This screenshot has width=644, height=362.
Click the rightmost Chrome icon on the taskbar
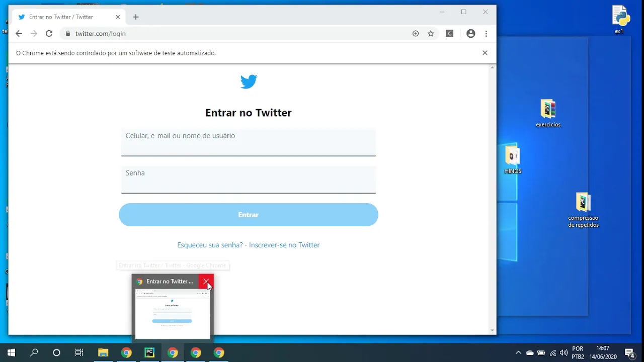(x=219, y=352)
